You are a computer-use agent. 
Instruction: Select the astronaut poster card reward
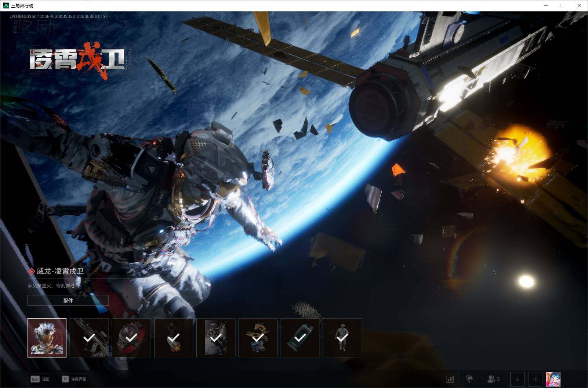(x=216, y=338)
